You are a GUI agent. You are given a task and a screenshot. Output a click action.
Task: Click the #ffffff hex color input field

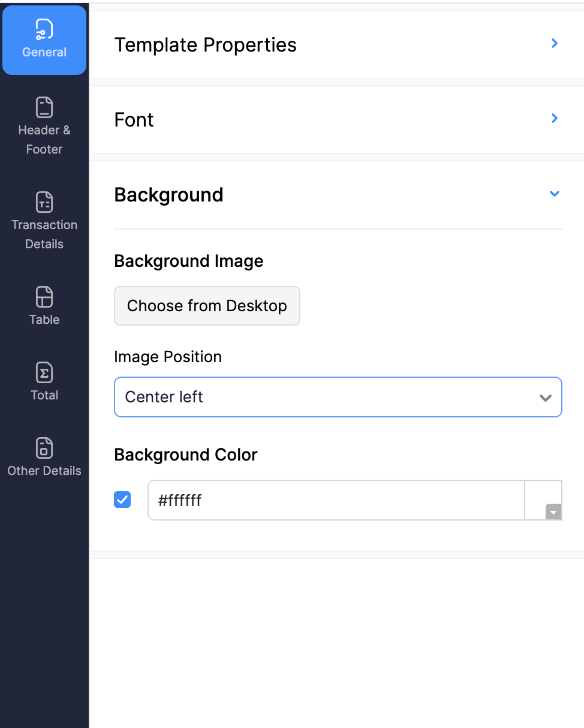[336, 500]
